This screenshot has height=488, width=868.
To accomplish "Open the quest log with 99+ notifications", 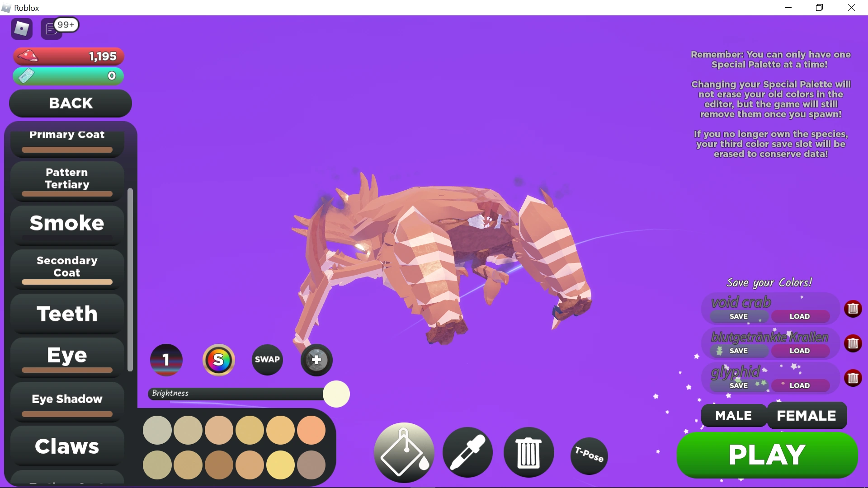I will tap(51, 28).
